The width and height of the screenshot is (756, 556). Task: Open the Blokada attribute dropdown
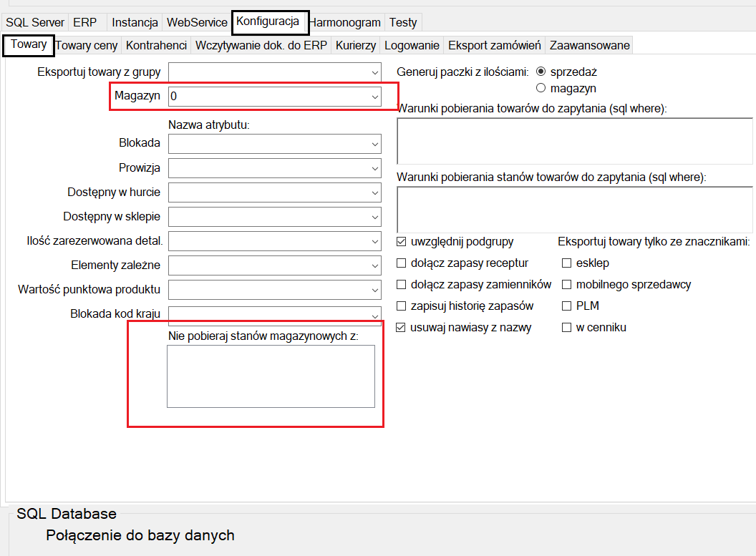tap(374, 144)
